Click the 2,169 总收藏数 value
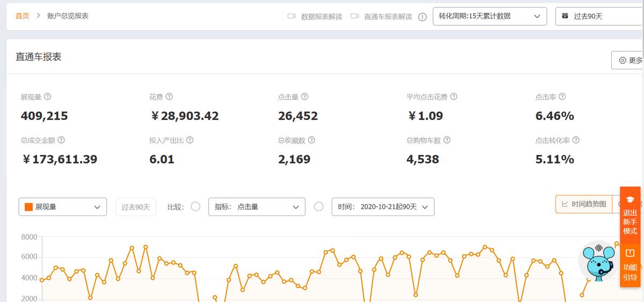644x302 pixels. point(294,160)
